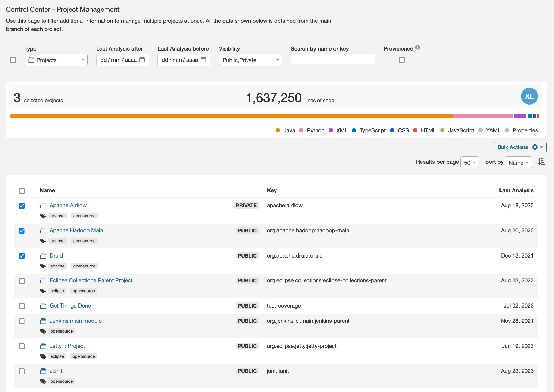The image size is (554, 392).
Task: Click the tags icon under Apache Airflow
Action: click(x=43, y=216)
